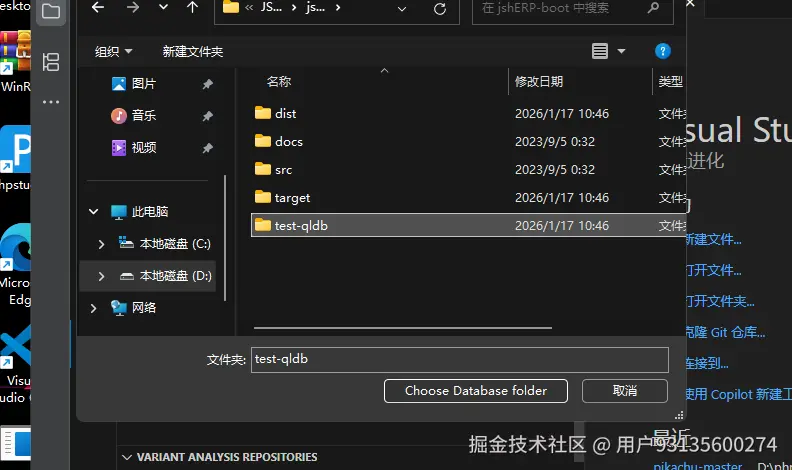
Task: Expand the 网络 tree node
Action: [x=93, y=308]
